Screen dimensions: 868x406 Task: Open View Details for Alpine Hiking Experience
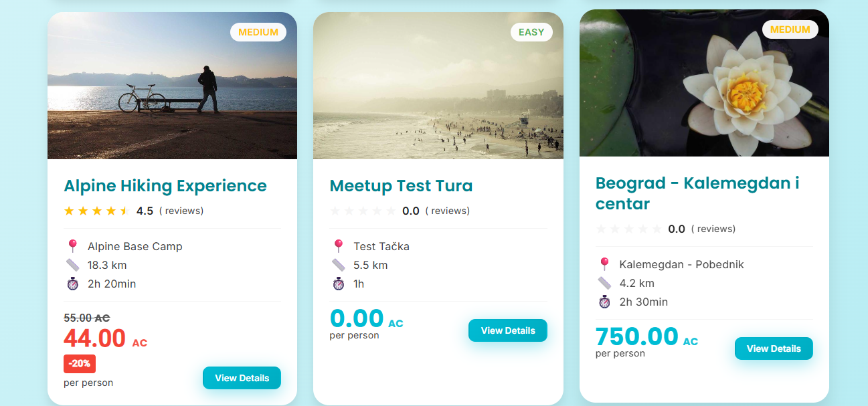pos(242,378)
